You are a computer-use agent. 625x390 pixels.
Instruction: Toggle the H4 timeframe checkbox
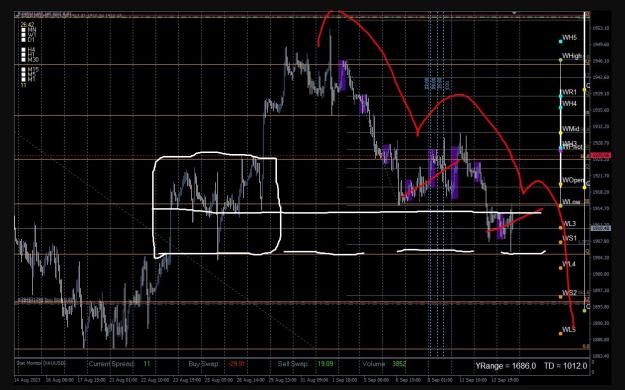pyautogui.click(x=24, y=50)
